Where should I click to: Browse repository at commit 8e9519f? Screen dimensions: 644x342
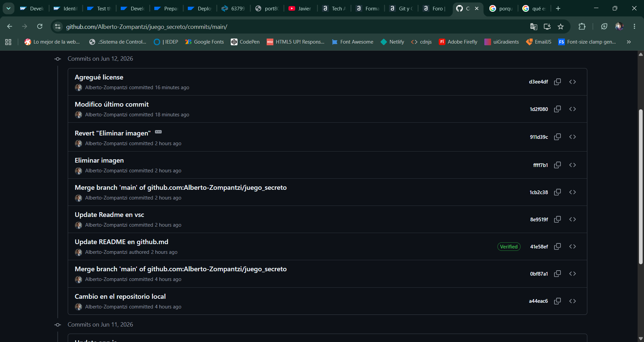[x=573, y=219]
